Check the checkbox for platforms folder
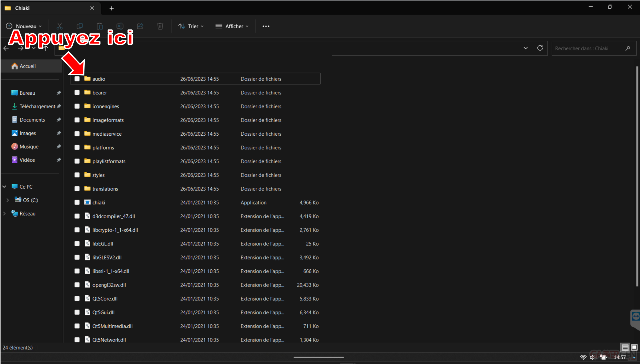The width and height of the screenshot is (640, 364). [x=77, y=147]
